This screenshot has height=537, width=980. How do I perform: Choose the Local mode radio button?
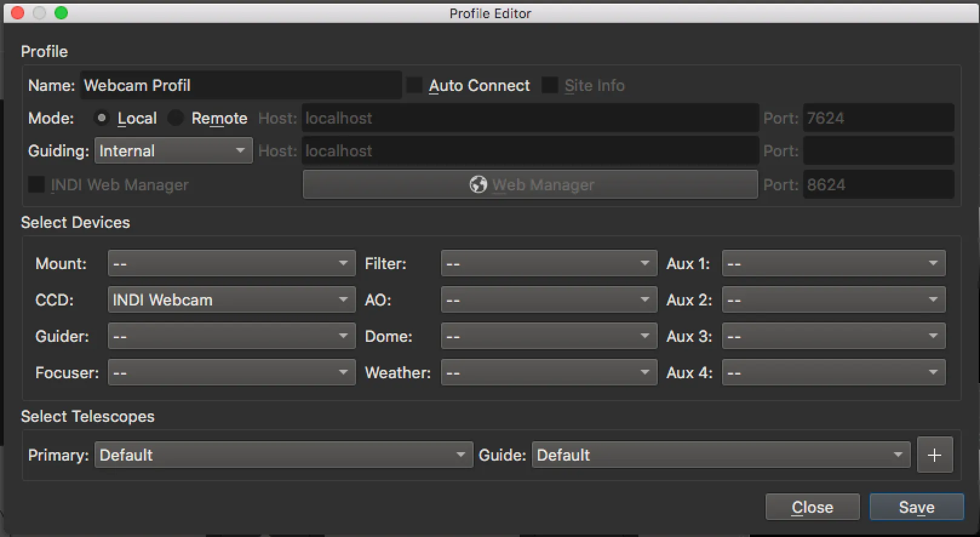102,118
